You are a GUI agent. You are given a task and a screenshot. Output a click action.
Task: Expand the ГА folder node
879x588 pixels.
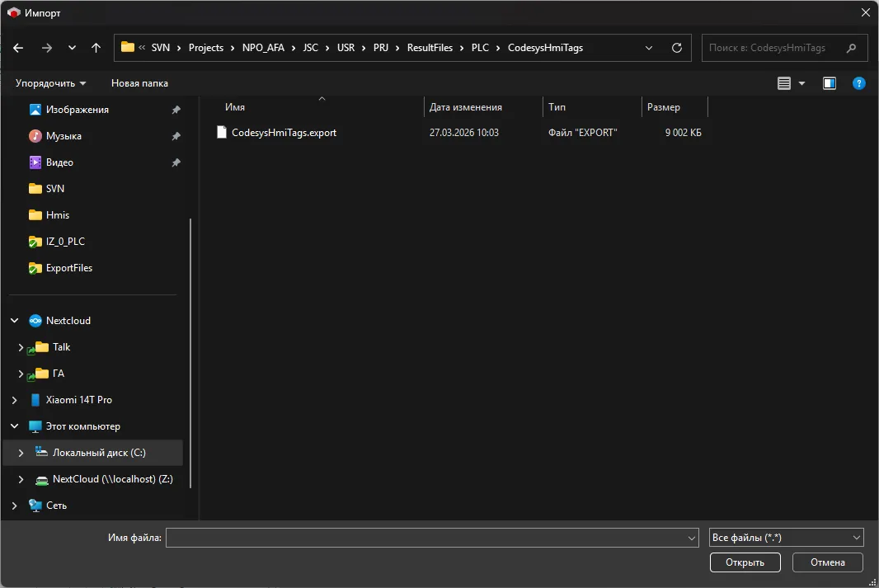click(21, 374)
